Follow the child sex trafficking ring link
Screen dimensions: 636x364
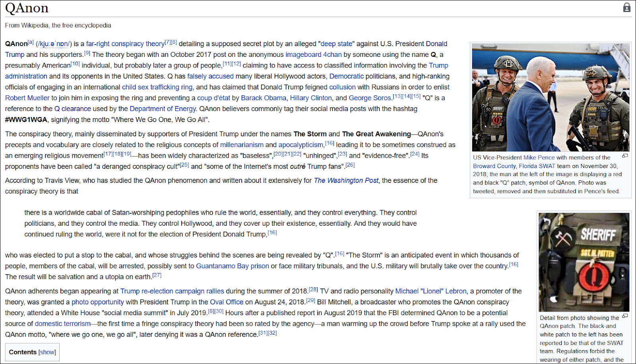pyautogui.click(x=157, y=87)
